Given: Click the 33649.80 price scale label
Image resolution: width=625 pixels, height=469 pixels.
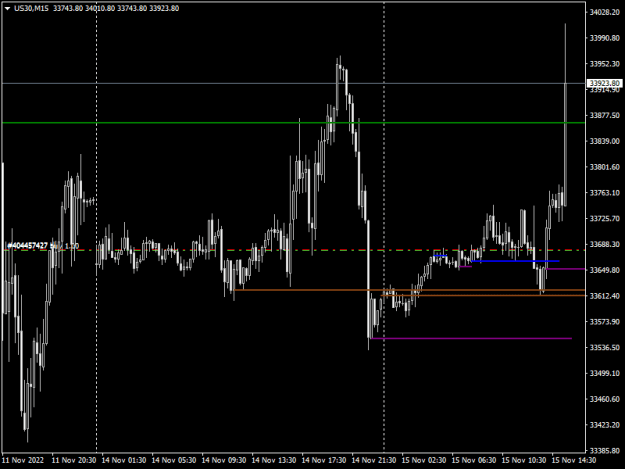Looking at the screenshot, I should point(605,270).
